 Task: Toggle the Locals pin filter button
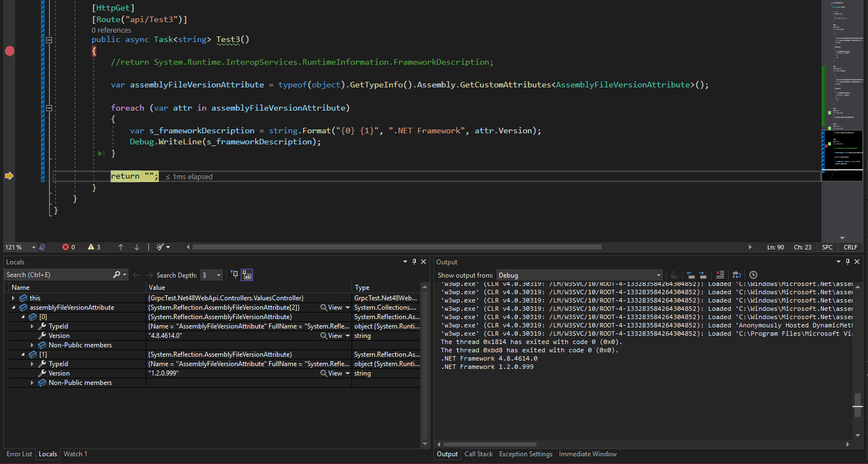click(x=235, y=275)
